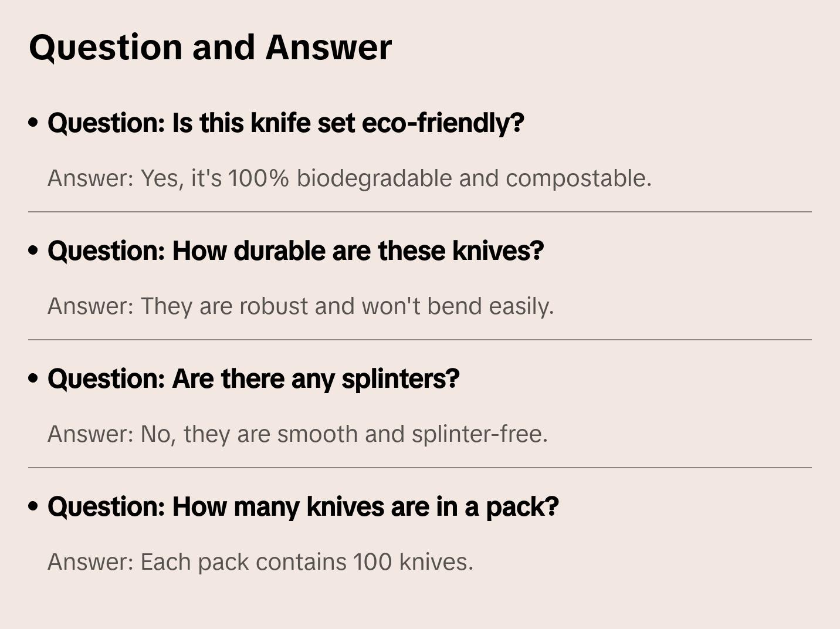The width and height of the screenshot is (840, 629).
Task: Click the bullet before the pack quantity question
Action: tap(33, 507)
